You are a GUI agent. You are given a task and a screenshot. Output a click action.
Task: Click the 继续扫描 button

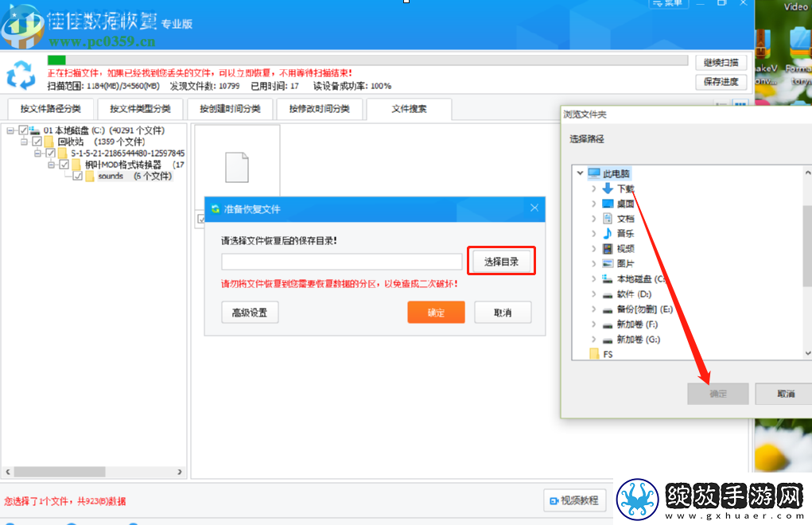click(721, 63)
